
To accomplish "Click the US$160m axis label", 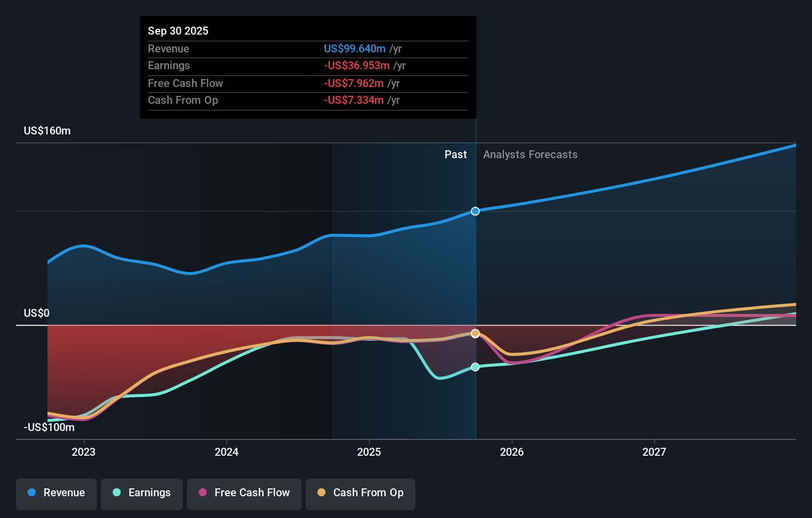I will click(x=46, y=130).
